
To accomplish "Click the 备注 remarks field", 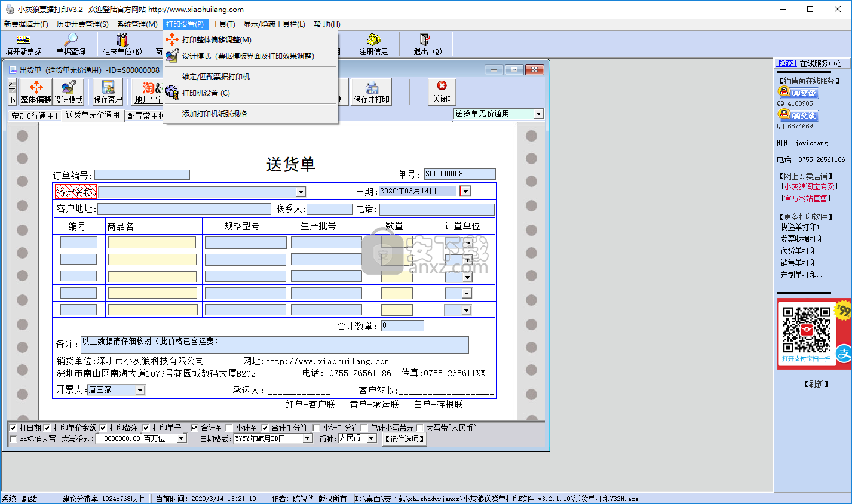I will coord(275,345).
